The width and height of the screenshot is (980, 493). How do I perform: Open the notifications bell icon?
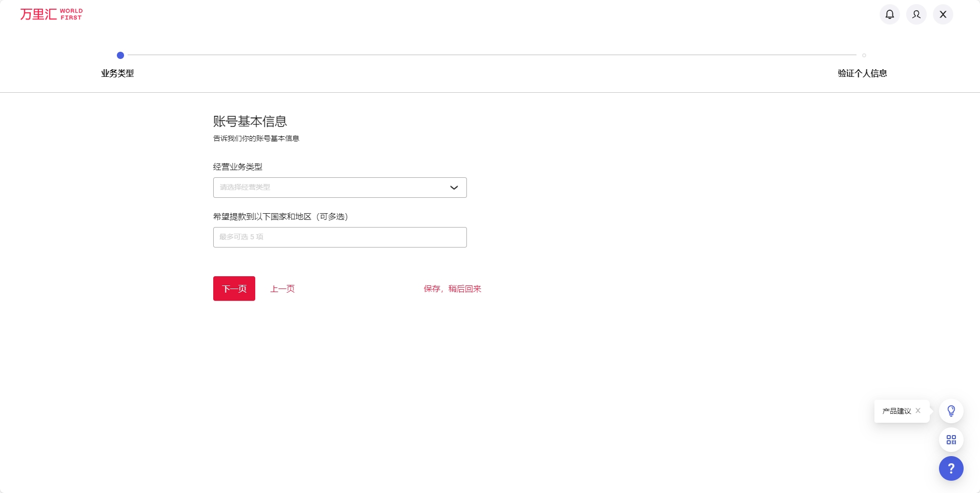tap(890, 14)
